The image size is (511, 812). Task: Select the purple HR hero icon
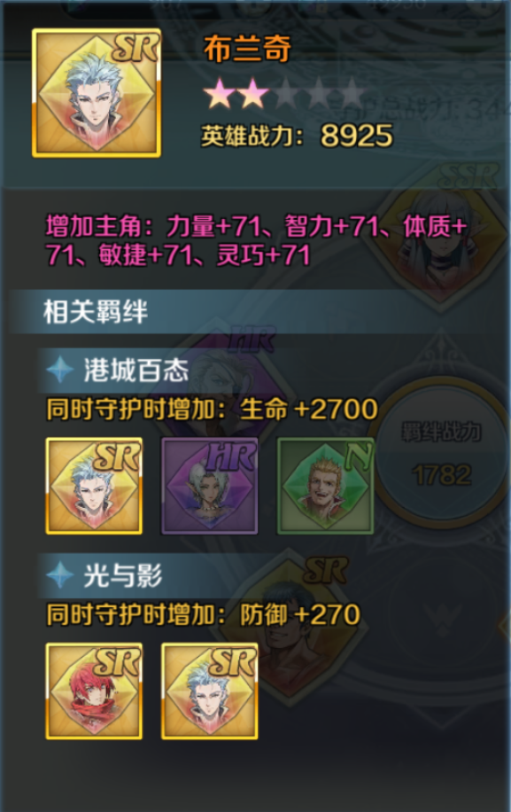[x=210, y=485]
